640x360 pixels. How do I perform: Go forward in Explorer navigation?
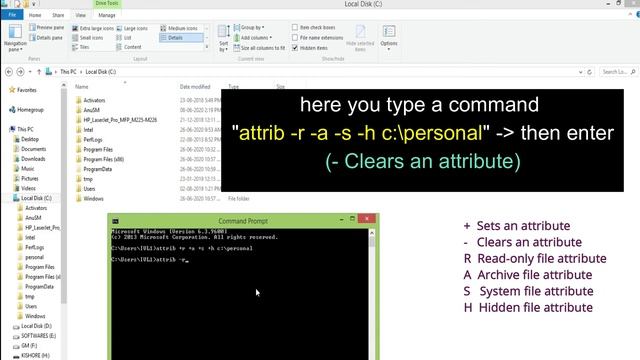pyautogui.click(x=20, y=72)
